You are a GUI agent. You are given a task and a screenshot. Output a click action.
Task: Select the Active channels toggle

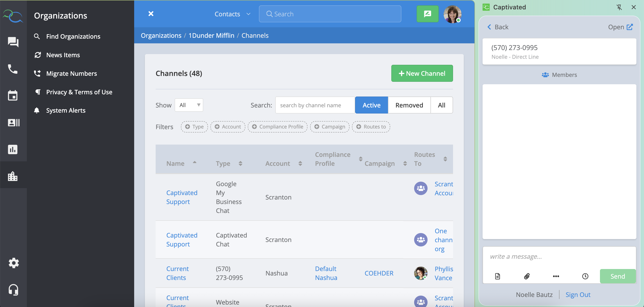tap(371, 105)
